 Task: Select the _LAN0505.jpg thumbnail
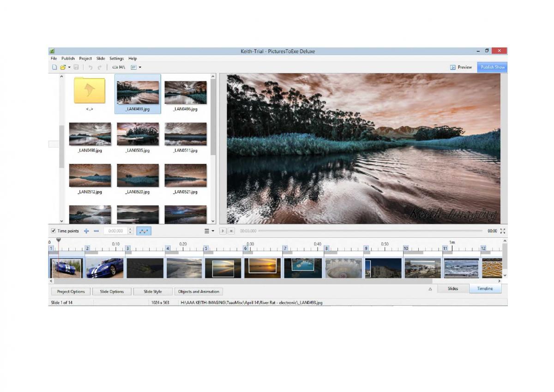(138, 134)
